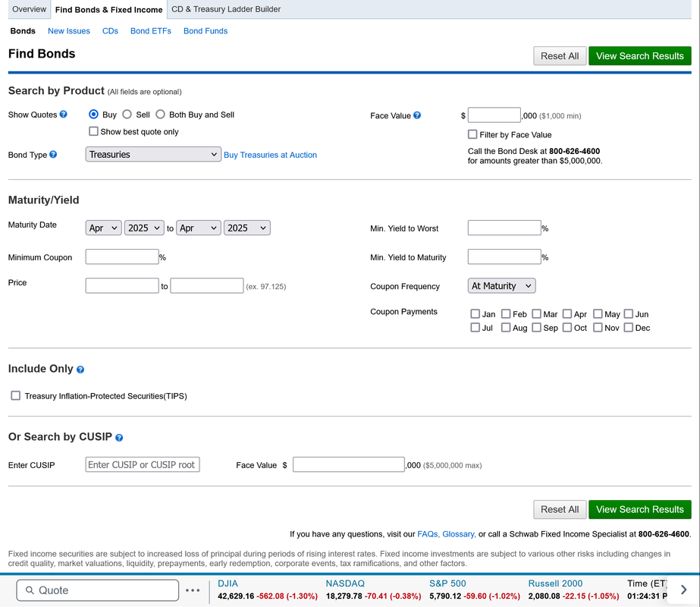This screenshot has height=607, width=700.
Task: Select Both Buy and Sell option
Action: (160, 115)
